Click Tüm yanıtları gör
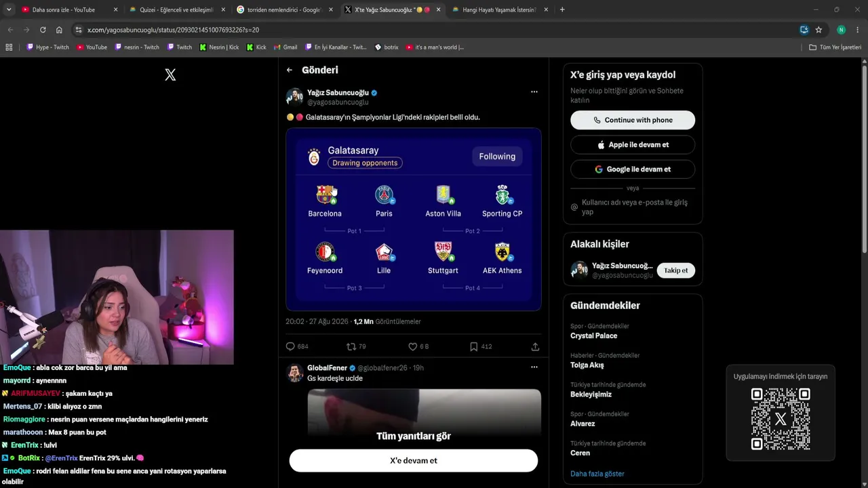This screenshot has height=488, width=868. 414,436
